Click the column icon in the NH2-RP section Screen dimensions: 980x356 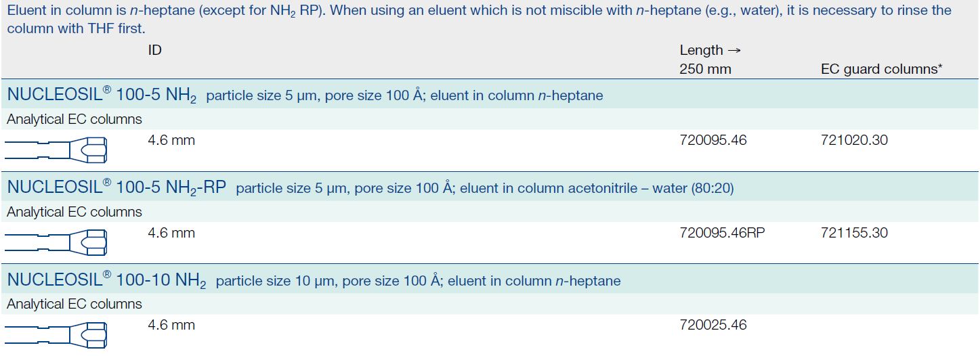tap(56, 242)
